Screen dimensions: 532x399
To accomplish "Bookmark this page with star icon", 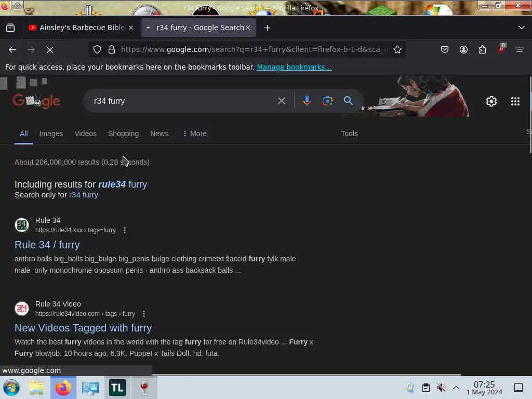I will (397, 49).
